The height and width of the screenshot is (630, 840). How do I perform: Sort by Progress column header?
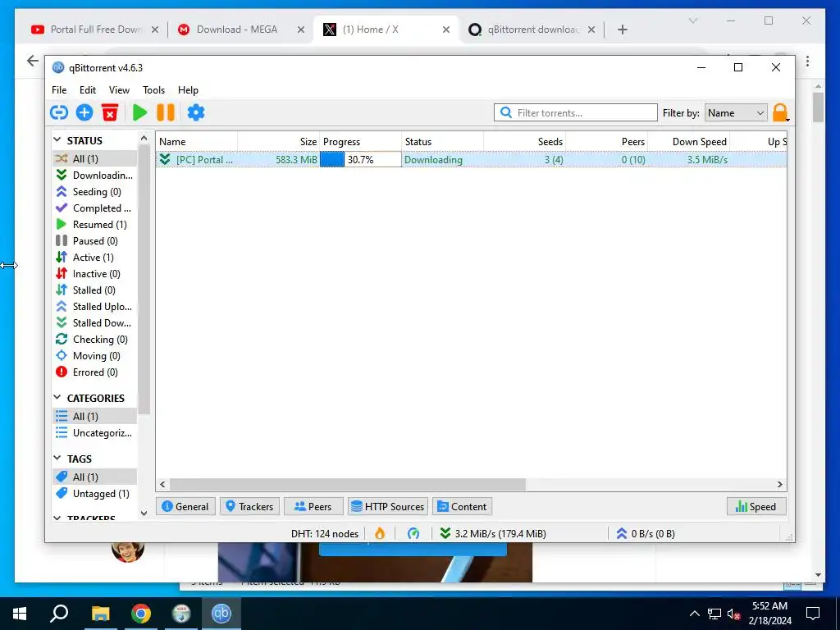(361, 141)
